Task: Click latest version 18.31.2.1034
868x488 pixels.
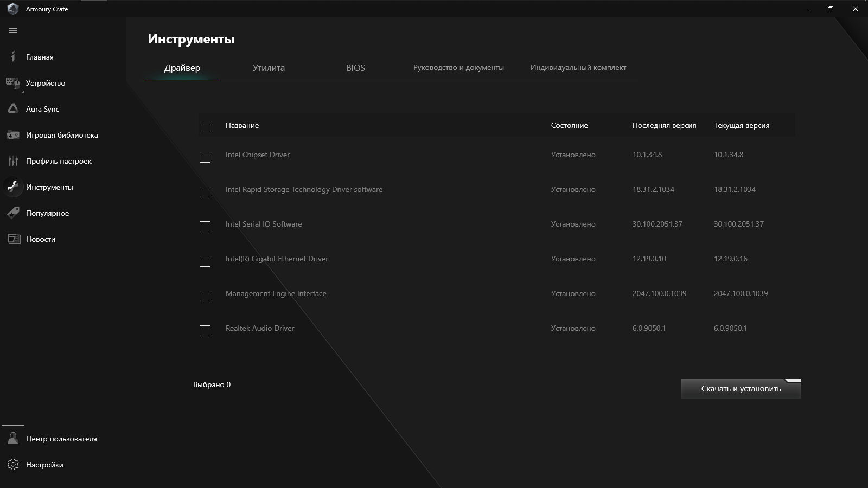Action: click(653, 189)
